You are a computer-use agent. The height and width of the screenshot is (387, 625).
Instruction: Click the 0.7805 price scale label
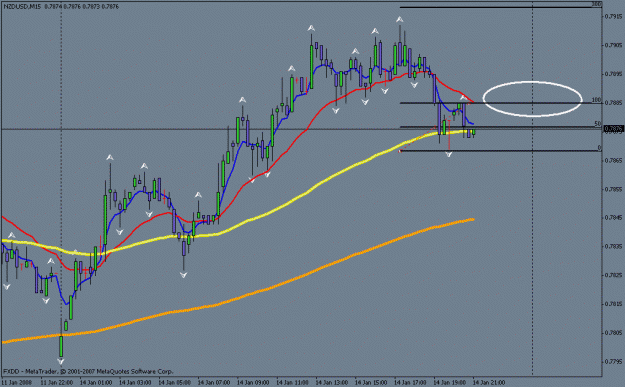[x=613, y=332]
